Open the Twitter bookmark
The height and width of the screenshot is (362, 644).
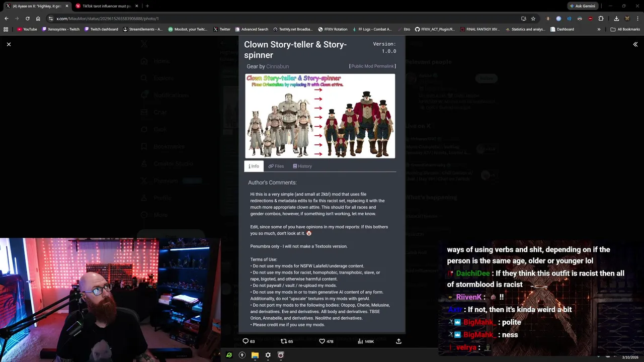(221, 29)
